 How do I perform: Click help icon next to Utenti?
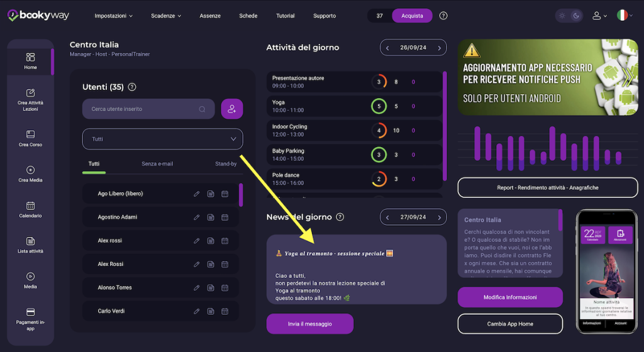coord(132,87)
